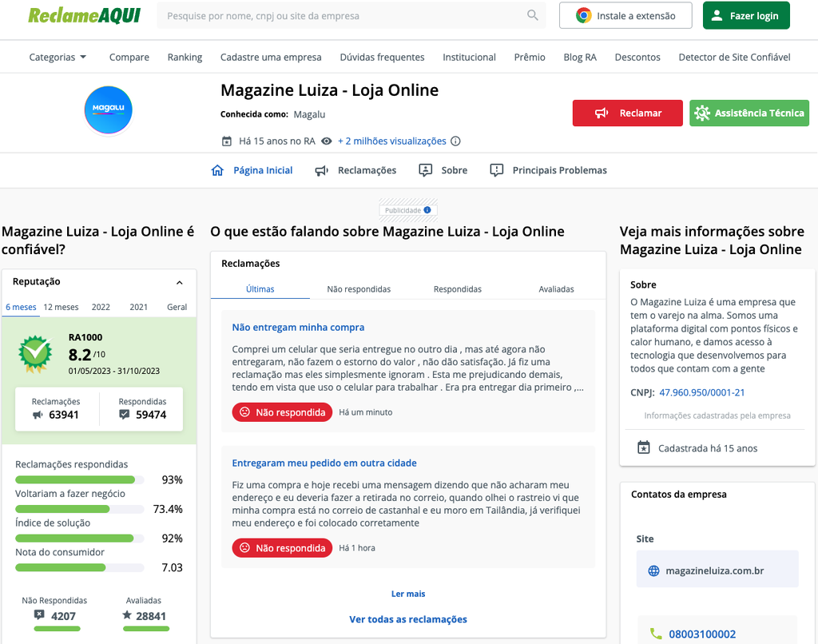Click the megaphone icon of Reclamações tab
818x644 pixels.
[x=322, y=171]
